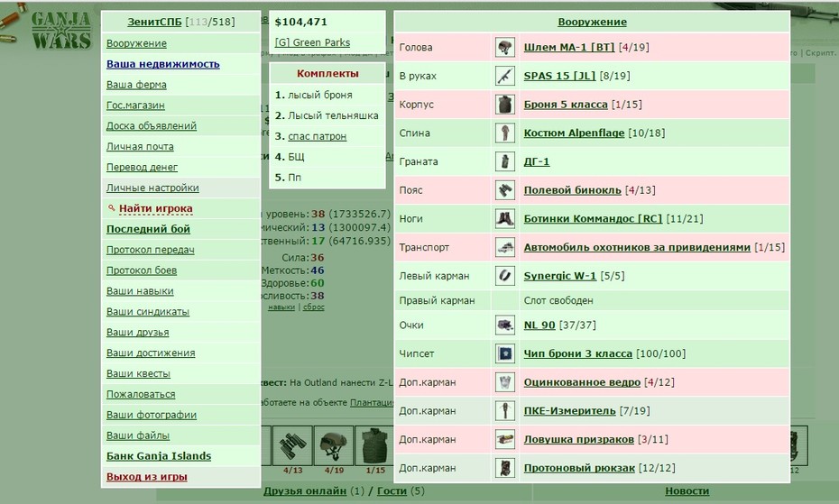
Task: Click Найти игрока link
Action: click(156, 208)
